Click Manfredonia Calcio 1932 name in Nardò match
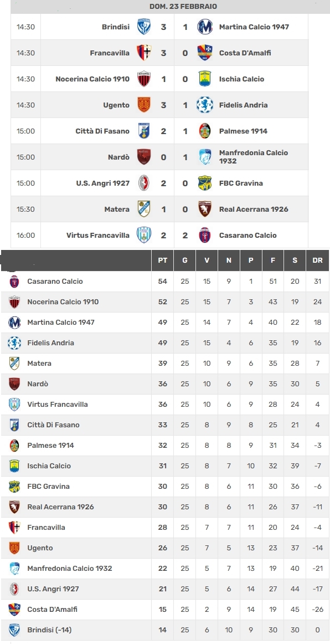The image size is (330, 644). (x=254, y=157)
